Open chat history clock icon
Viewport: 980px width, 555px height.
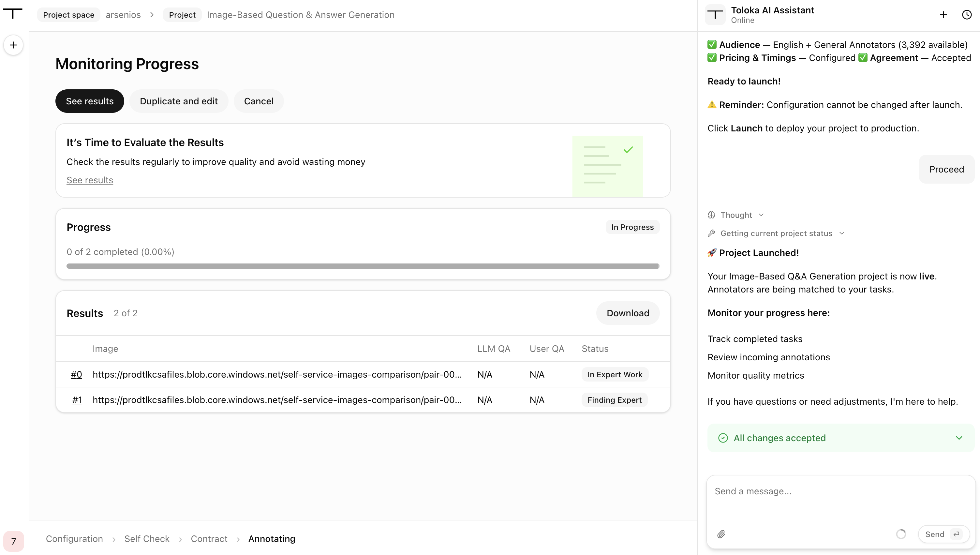(967, 14)
